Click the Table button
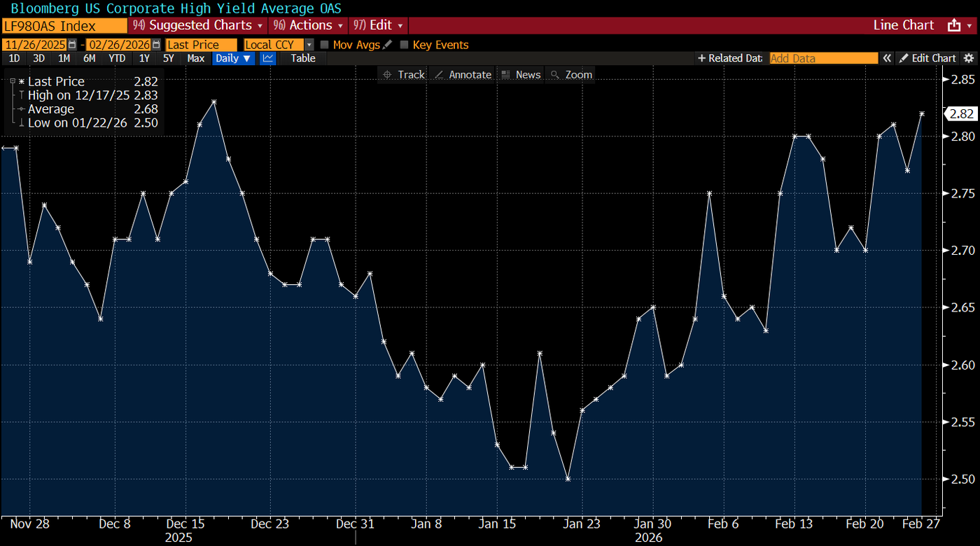The width and height of the screenshot is (980, 546). [x=302, y=59]
